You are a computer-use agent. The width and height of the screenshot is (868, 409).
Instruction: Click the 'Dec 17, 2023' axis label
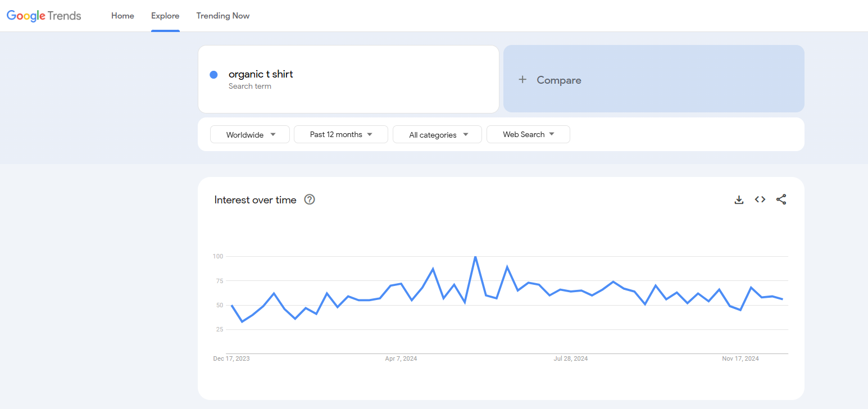pyautogui.click(x=231, y=358)
